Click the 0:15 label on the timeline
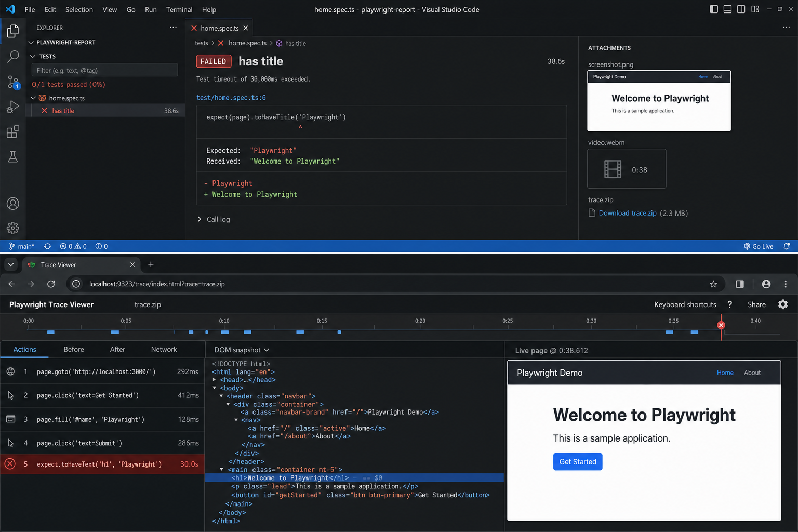Viewport: 798px width, 532px height. point(322,321)
